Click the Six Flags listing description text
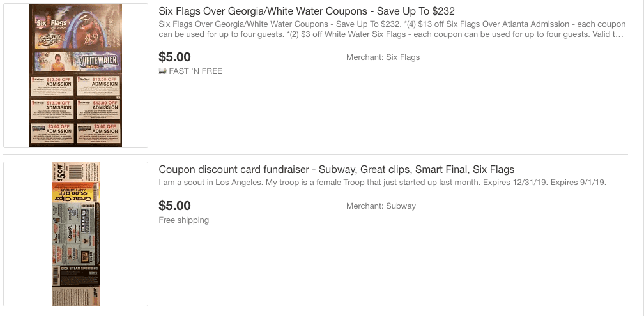 (391, 29)
